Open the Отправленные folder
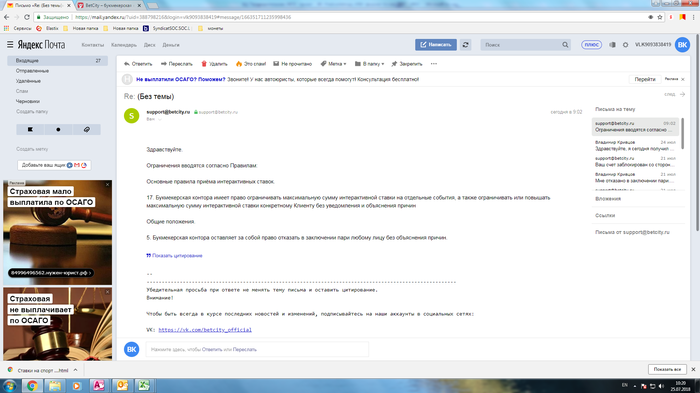The height and width of the screenshot is (393, 700). (x=32, y=71)
